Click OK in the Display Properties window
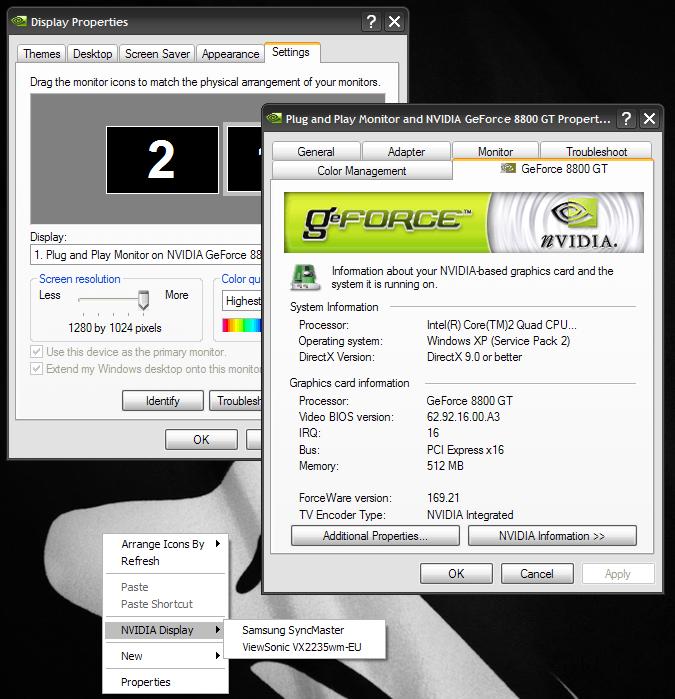This screenshot has width=675, height=699. pyautogui.click(x=201, y=440)
